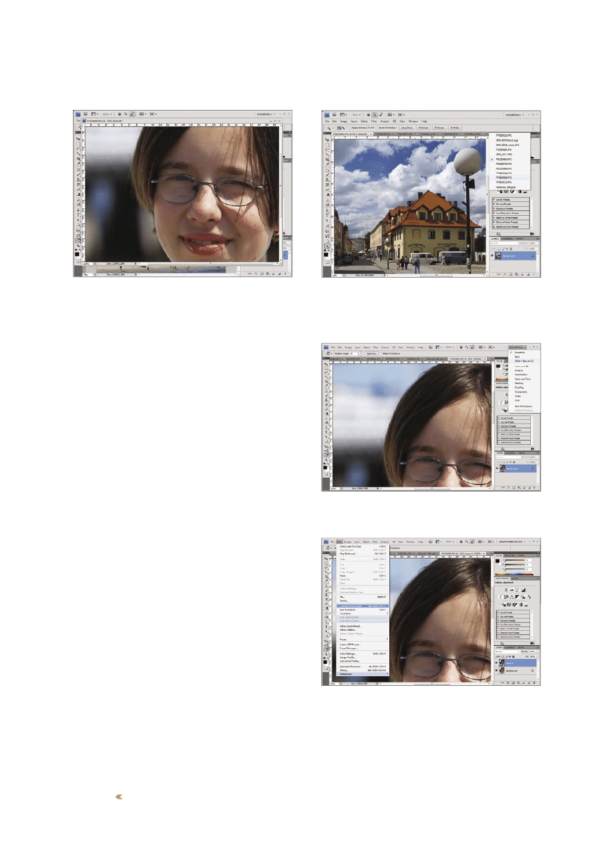Screen dimensions: 614x868
Task: Open the ESSENTIALS workspace dropdown above building photo
Action: [x=514, y=113]
